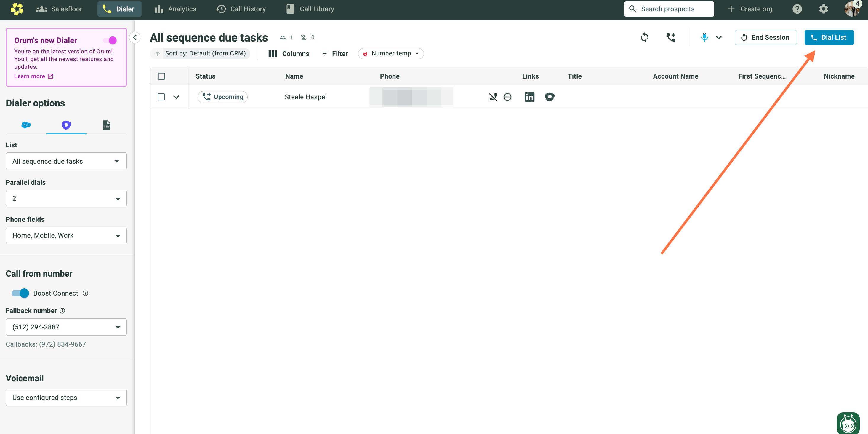Open the Number temp dropdown
This screenshot has width=868, height=434.
(391, 54)
